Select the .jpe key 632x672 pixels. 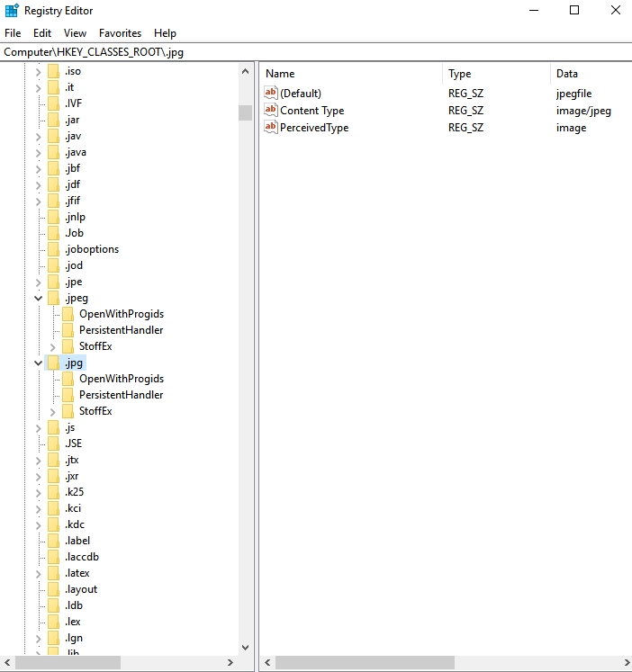click(x=73, y=282)
